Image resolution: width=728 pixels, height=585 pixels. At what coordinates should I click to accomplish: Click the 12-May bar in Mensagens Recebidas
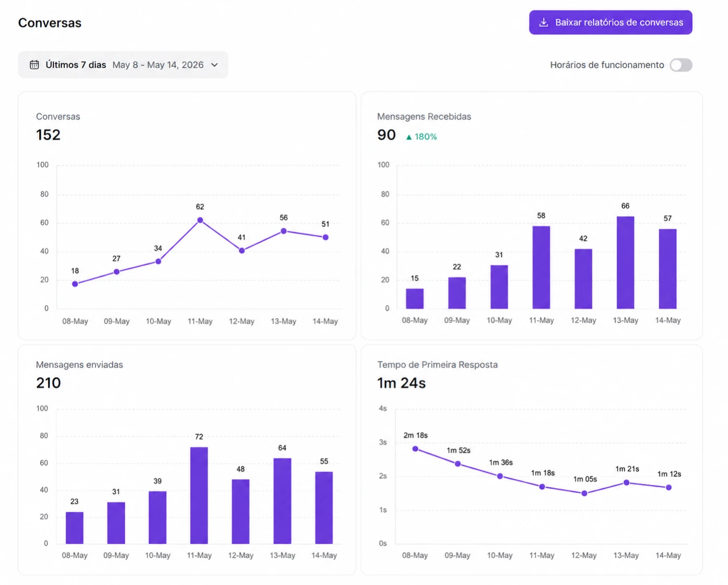(583, 279)
